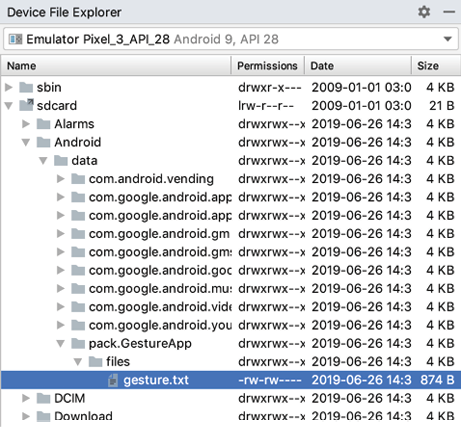Click the Permissions column header
The width and height of the screenshot is (461, 427).
[267, 66]
